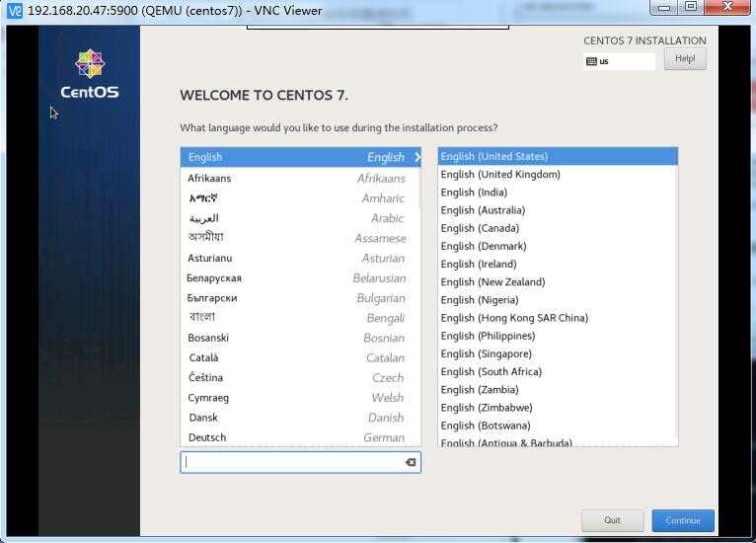This screenshot has width=756, height=543.
Task: Click the Quit button
Action: (612, 520)
